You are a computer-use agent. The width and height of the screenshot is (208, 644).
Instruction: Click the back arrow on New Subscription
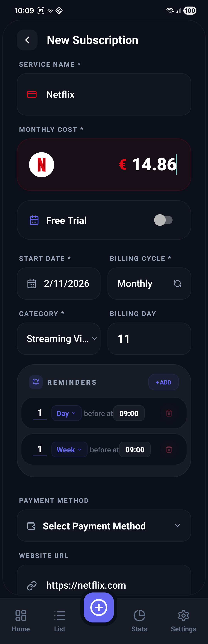(x=27, y=40)
